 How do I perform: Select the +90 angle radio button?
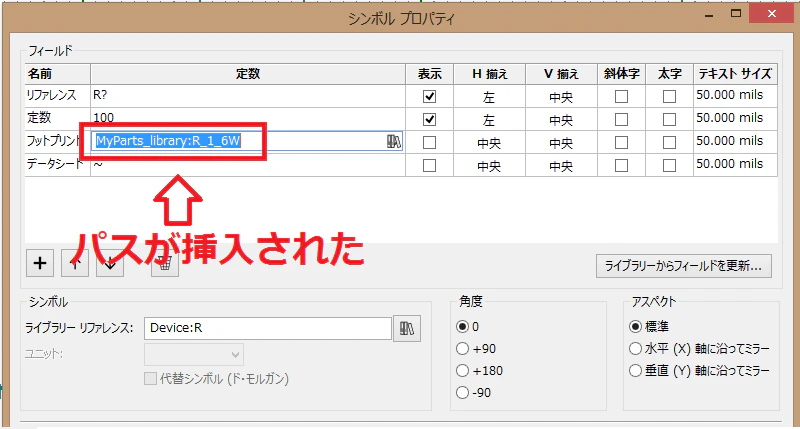click(463, 349)
